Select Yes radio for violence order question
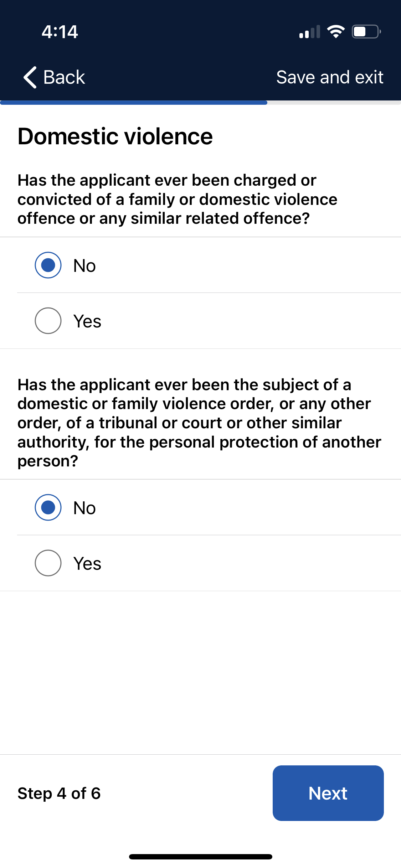This screenshot has height=868, width=401. 48,563
